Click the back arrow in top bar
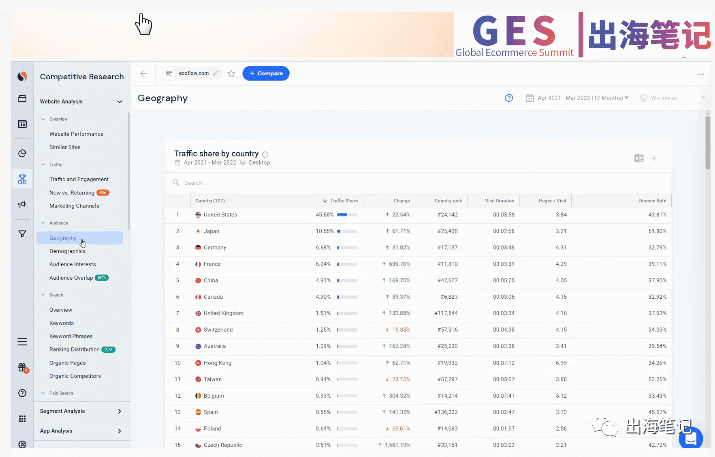Screen dimensions: 715x457 pyautogui.click(x=144, y=73)
